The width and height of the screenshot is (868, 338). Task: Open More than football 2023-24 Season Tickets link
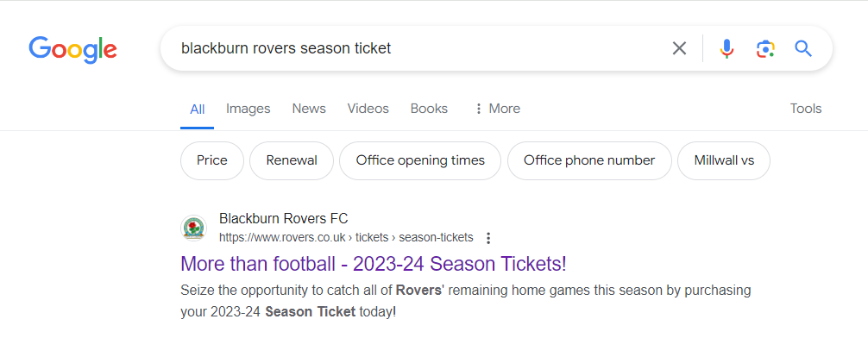(374, 264)
